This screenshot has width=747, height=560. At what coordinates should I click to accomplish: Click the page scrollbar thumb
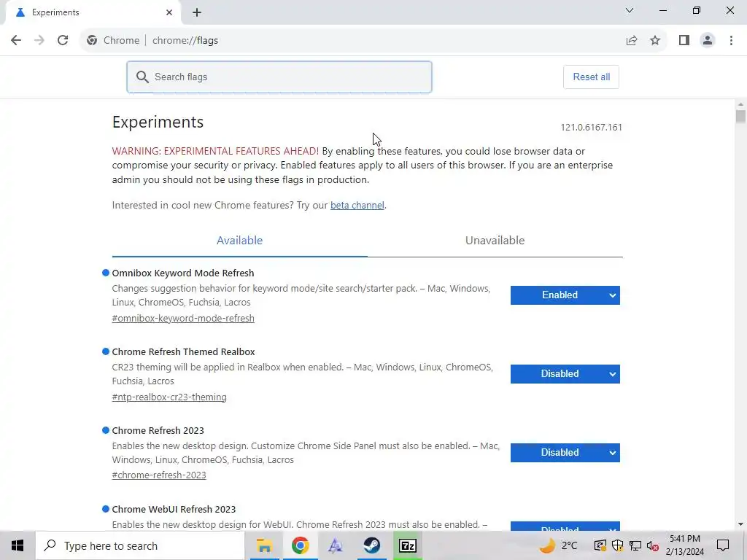(x=740, y=117)
